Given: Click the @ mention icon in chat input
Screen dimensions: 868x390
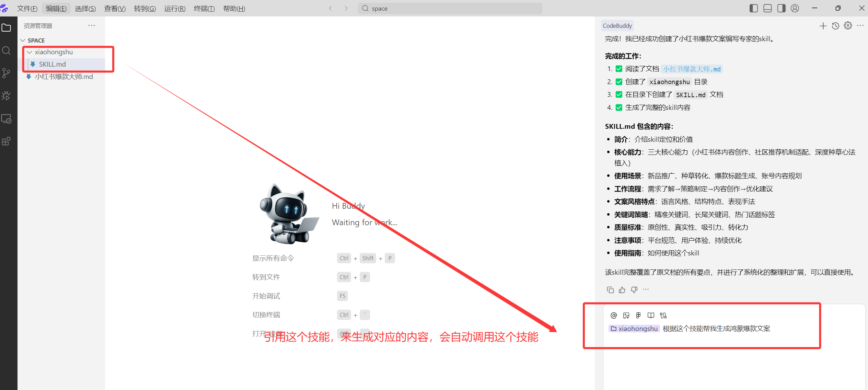Looking at the screenshot, I should (614, 315).
